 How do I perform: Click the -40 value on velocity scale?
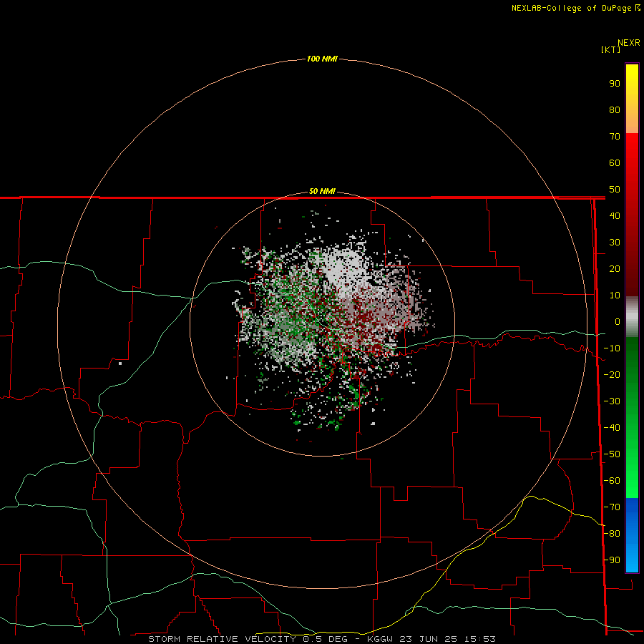612,428
